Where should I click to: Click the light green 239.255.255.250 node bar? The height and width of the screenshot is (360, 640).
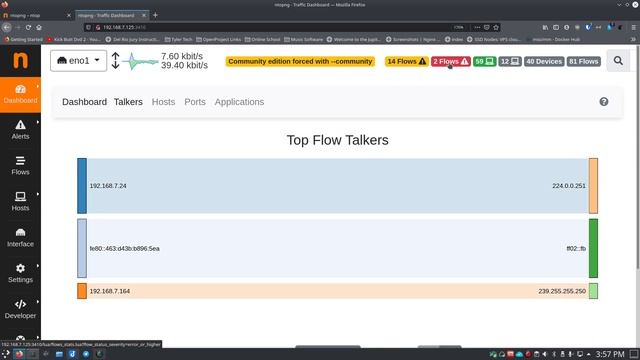(x=593, y=291)
